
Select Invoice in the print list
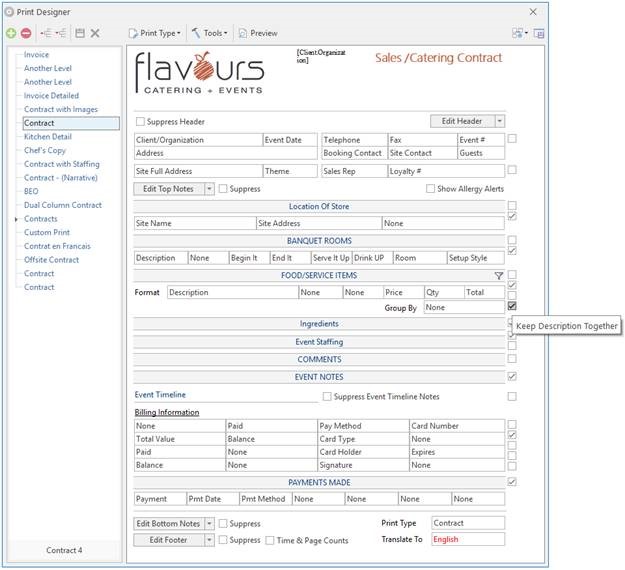coord(36,55)
